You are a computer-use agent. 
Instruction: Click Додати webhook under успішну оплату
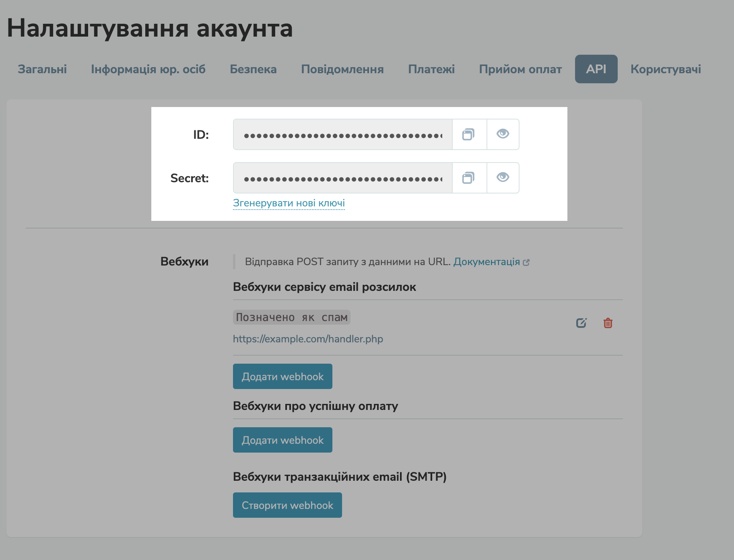pos(282,440)
